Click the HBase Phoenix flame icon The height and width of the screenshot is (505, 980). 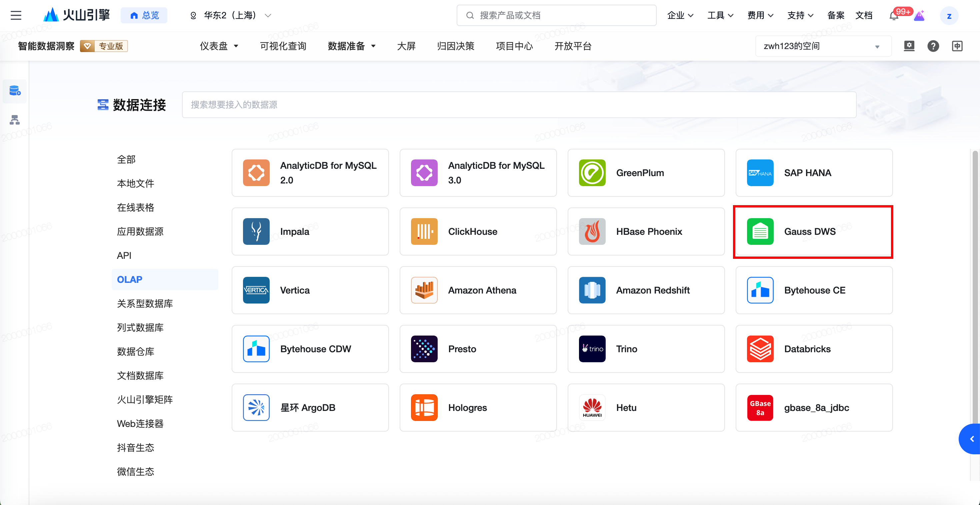coord(592,231)
